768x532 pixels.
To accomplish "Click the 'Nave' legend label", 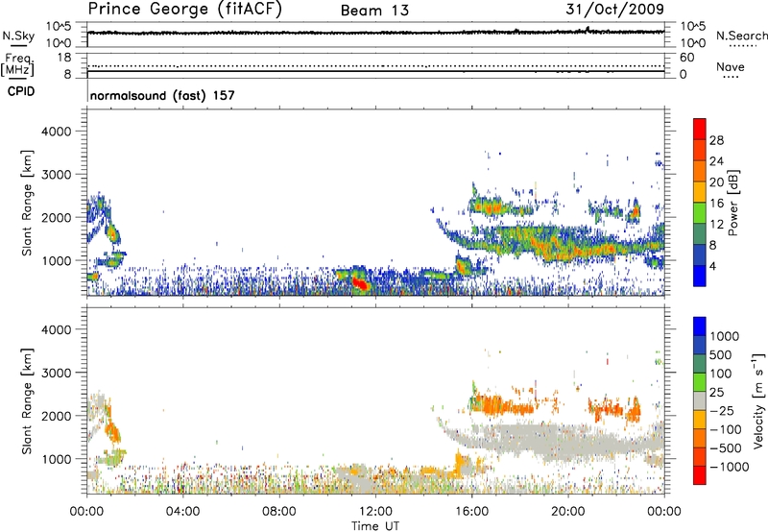I will click(731, 67).
